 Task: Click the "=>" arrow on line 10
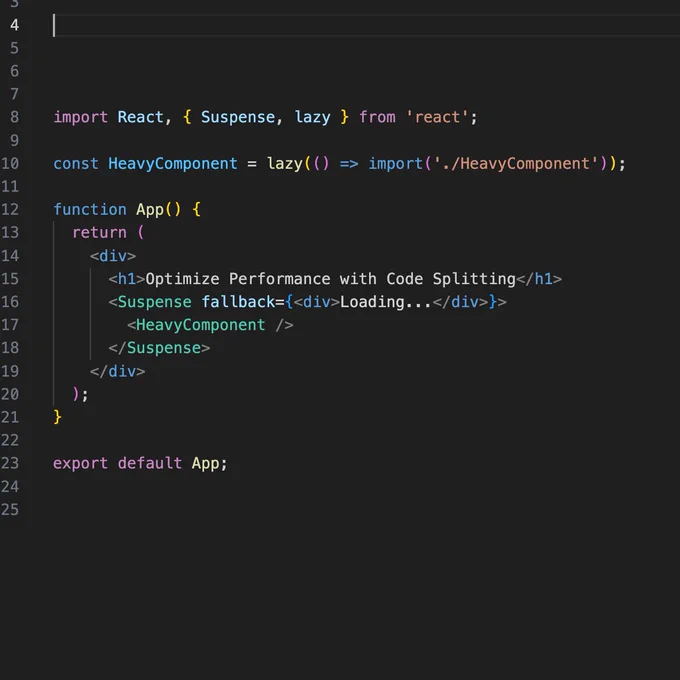(349, 163)
